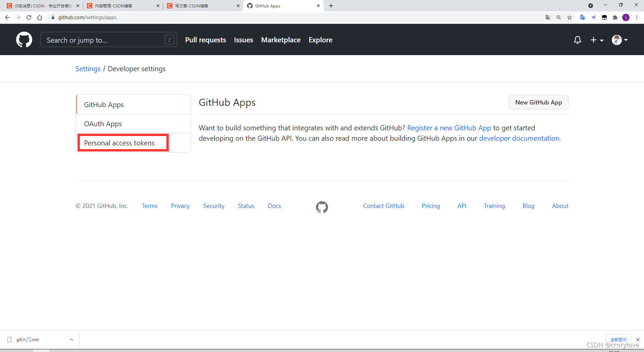Check GitHub Status footer link
The image size is (644, 352).
pos(246,206)
